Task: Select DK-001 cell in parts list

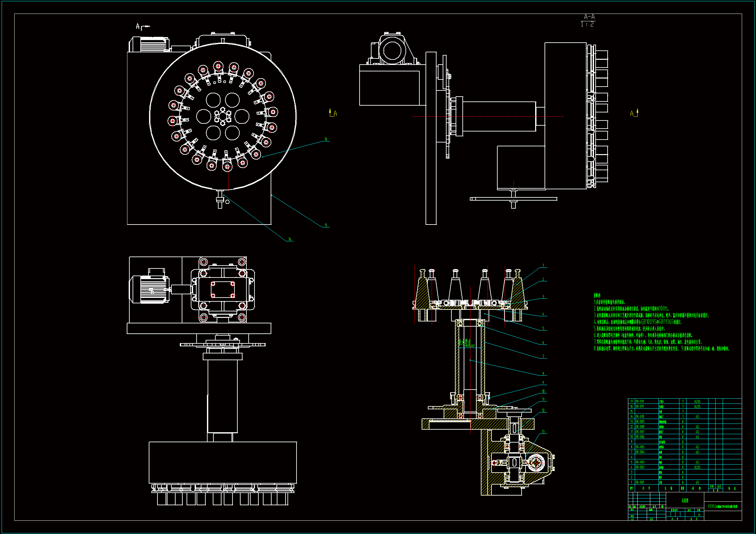Action: pos(640,482)
